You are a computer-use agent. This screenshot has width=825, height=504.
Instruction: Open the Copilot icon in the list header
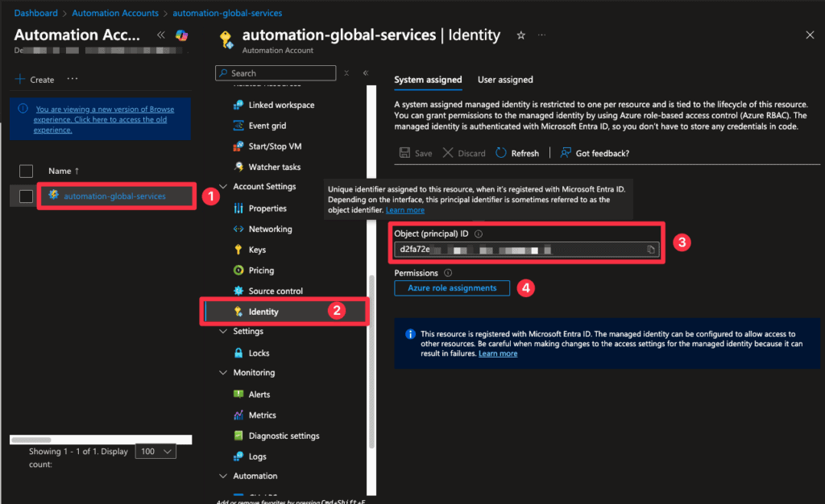pyautogui.click(x=181, y=35)
